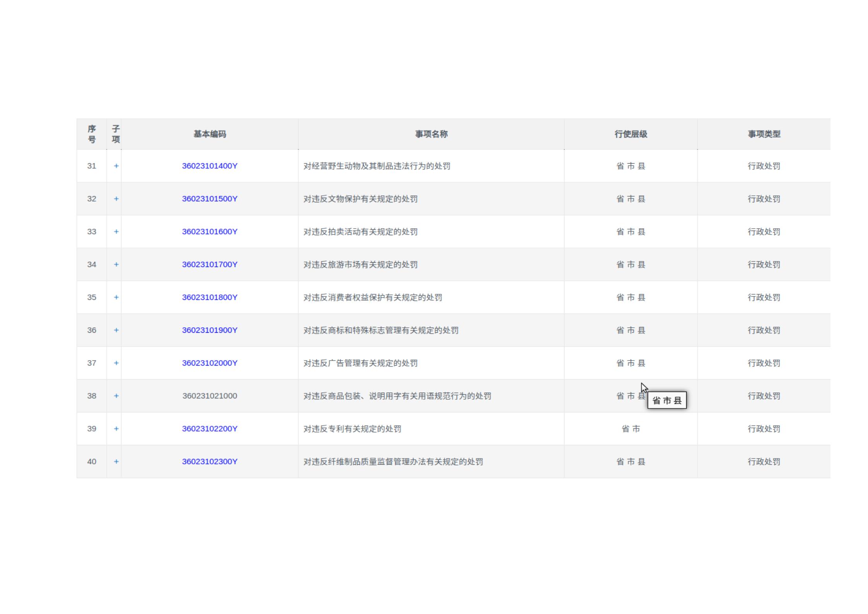Click the 事项名称 column header

(x=431, y=134)
